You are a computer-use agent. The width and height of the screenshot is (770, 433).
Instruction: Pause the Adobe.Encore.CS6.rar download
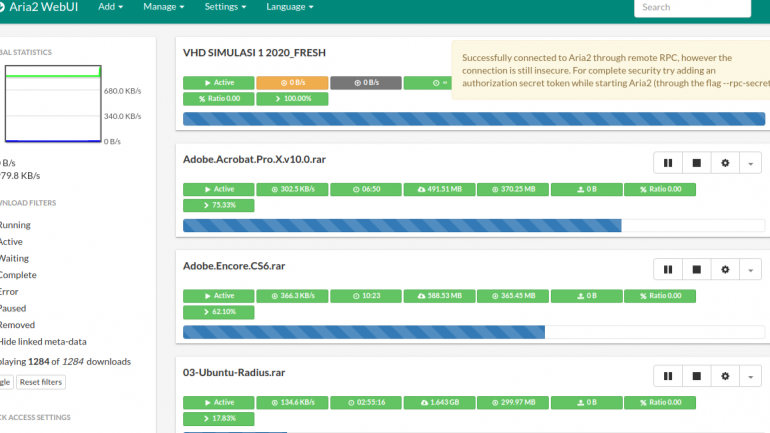coord(668,270)
